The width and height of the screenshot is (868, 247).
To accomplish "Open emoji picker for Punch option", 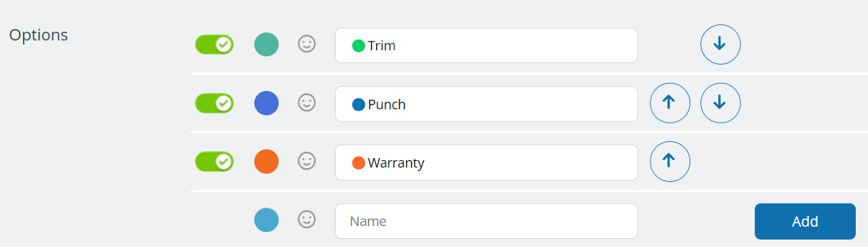I will pyautogui.click(x=307, y=102).
